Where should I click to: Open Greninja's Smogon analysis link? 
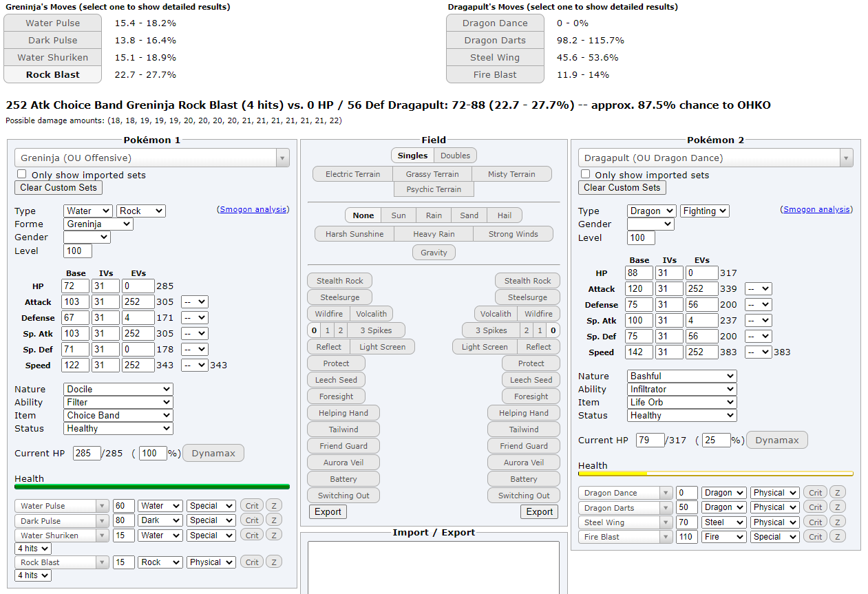click(254, 209)
